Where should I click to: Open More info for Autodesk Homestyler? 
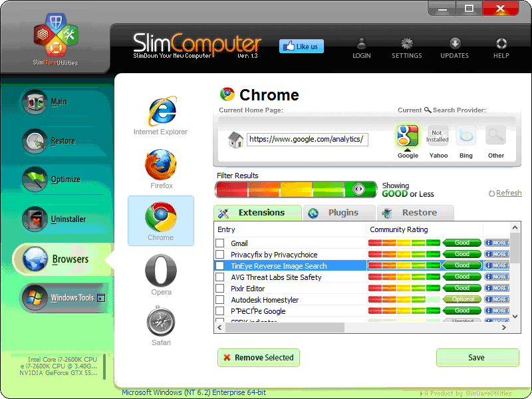[x=497, y=299]
